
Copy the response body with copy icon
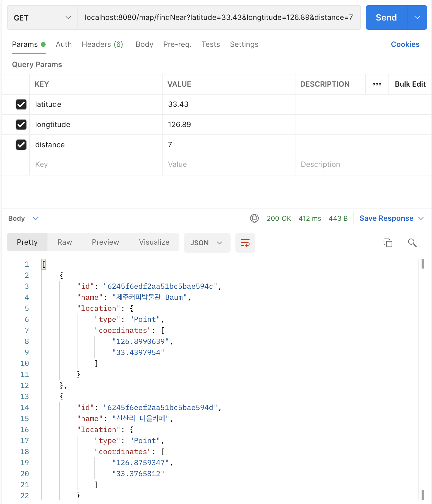[388, 243]
